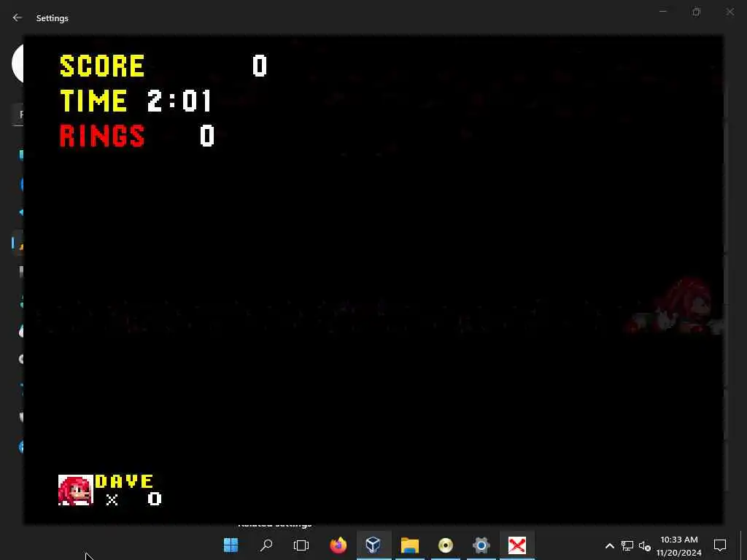Click the red RINGS label

[102, 136]
